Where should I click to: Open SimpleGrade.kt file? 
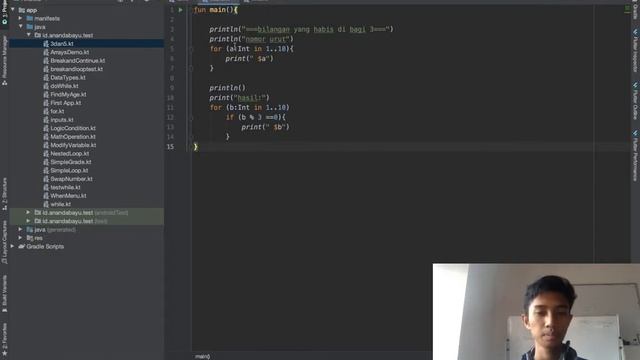[71, 162]
